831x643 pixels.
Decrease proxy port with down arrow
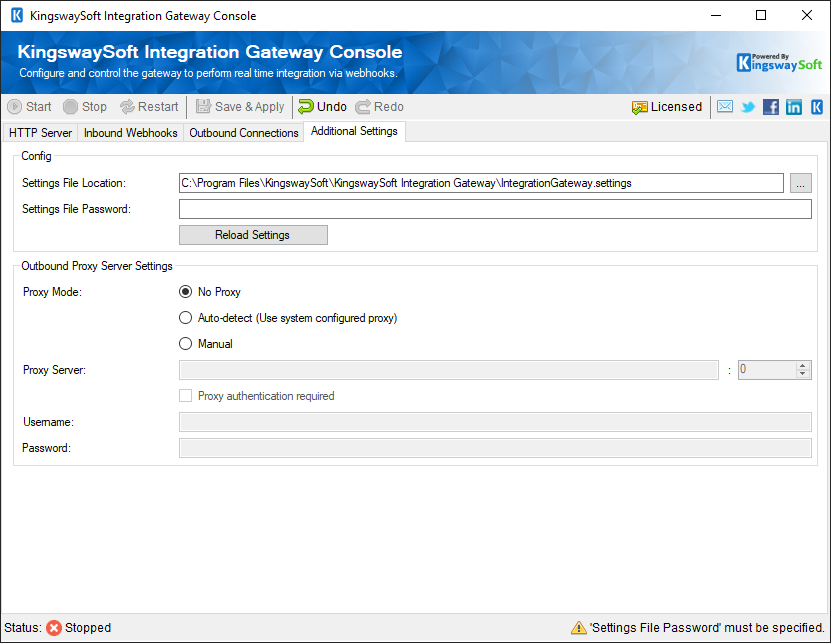point(803,374)
